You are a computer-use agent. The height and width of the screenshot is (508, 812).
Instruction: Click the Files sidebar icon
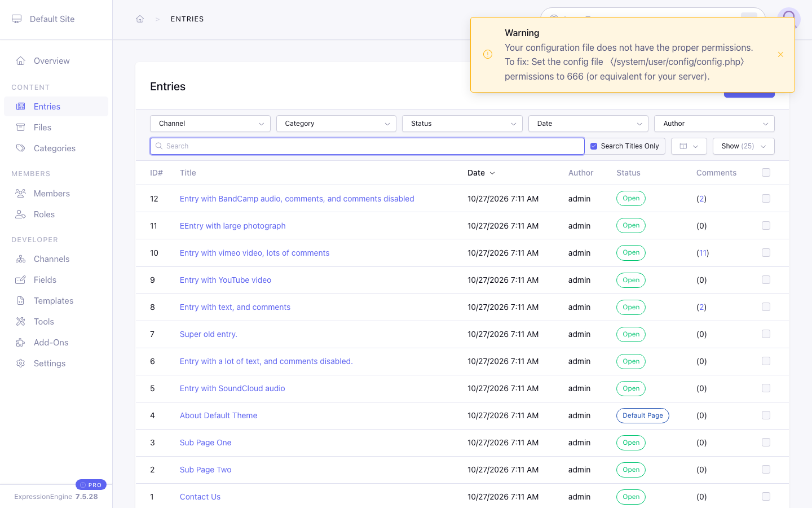(21, 128)
